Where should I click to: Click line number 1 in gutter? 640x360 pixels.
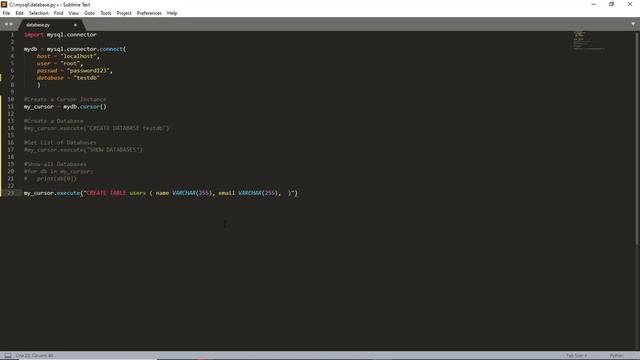pyautogui.click(x=12, y=35)
